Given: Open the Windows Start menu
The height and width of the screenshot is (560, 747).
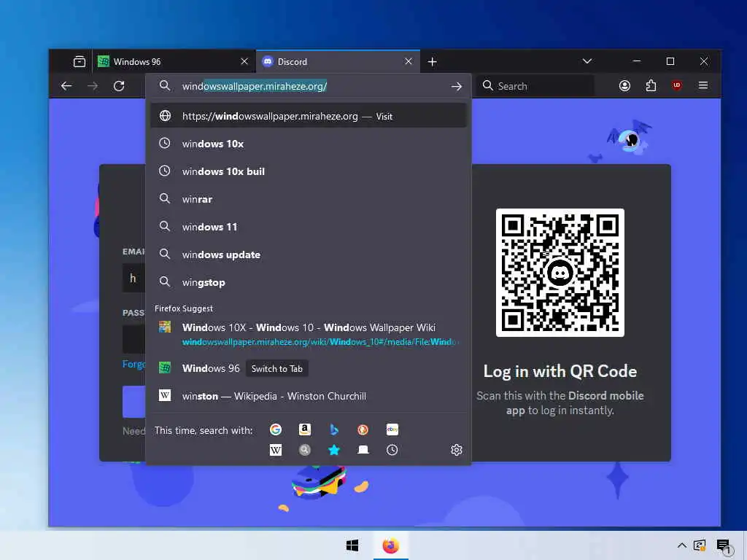Looking at the screenshot, I should tap(352, 545).
